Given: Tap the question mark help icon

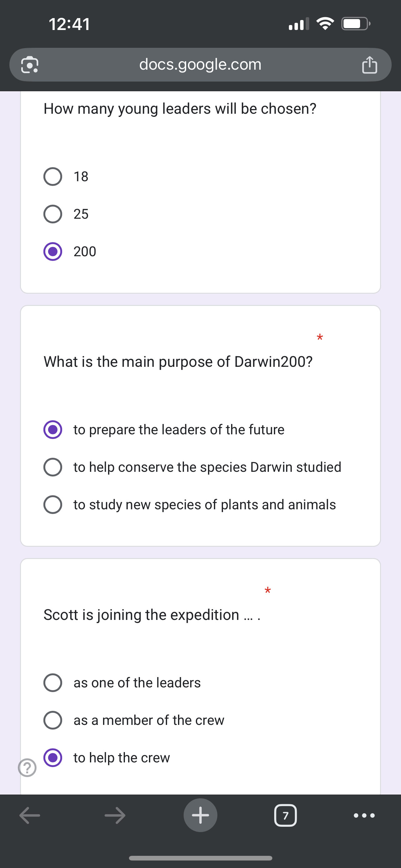Looking at the screenshot, I should pyautogui.click(x=27, y=768).
